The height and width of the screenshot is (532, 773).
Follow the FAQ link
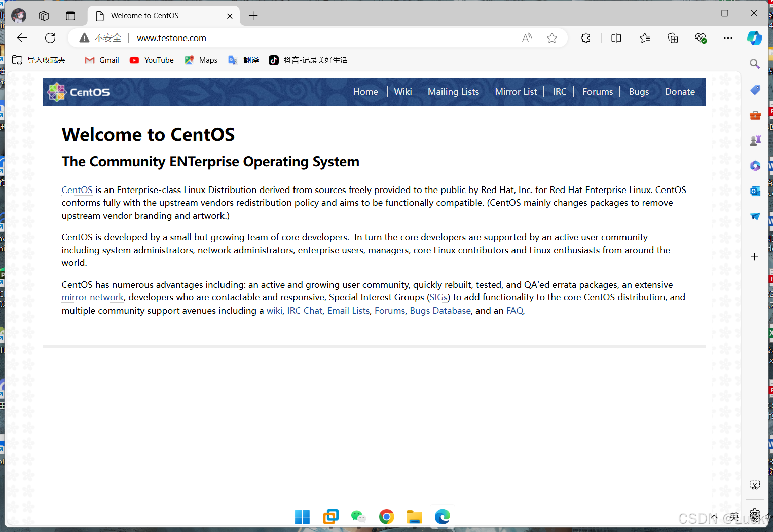coord(514,311)
